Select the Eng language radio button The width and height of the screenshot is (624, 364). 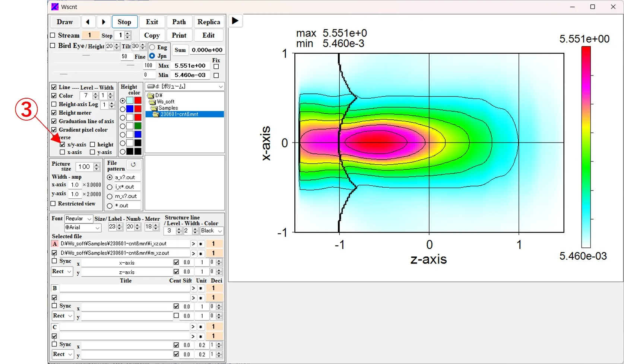pyautogui.click(x=152, y=47)
